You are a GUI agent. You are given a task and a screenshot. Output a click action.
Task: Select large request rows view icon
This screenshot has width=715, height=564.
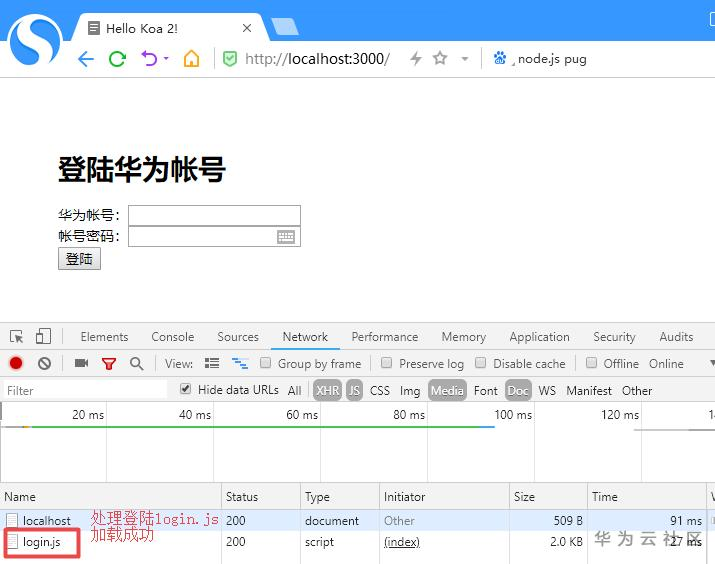pyautogui.click(x=212, y=363)
